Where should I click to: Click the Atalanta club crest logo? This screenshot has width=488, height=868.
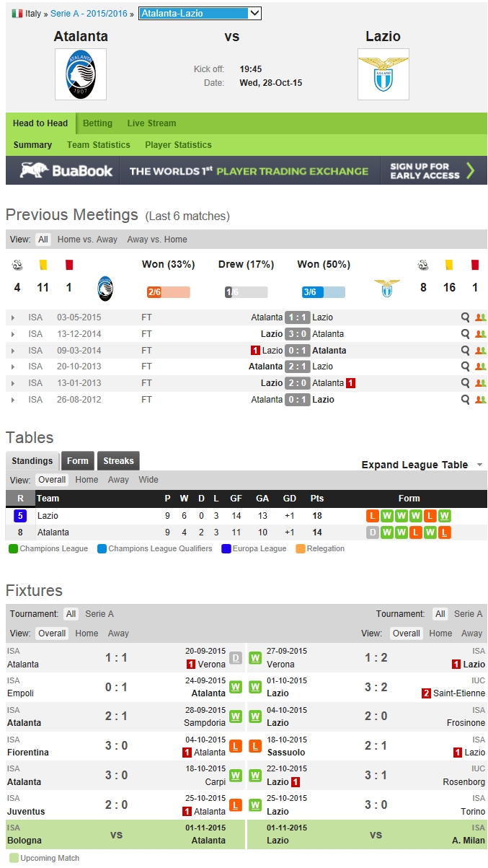pyautogui.click(x=81, y=74)
